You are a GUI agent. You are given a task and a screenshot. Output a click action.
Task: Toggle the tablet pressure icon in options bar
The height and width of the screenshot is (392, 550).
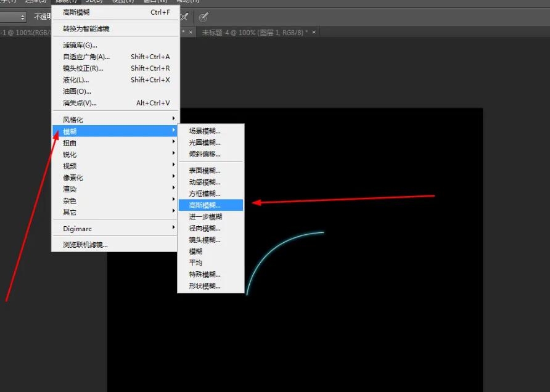pos(184,17)
